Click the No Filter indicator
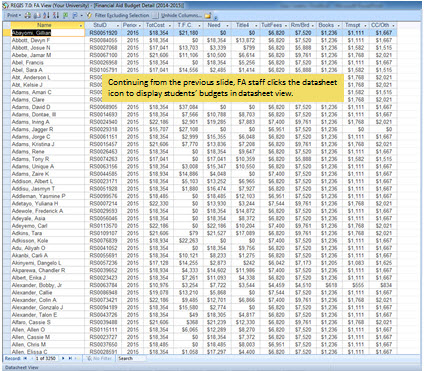Image resolution: width=424 pixels, height=371 pixels. coord(99,358)
